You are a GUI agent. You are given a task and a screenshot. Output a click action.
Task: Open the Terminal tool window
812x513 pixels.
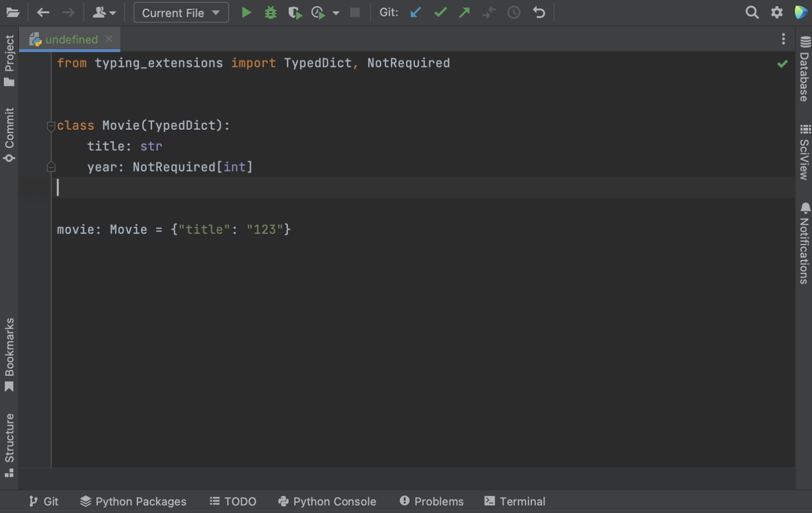coord(515,501)
